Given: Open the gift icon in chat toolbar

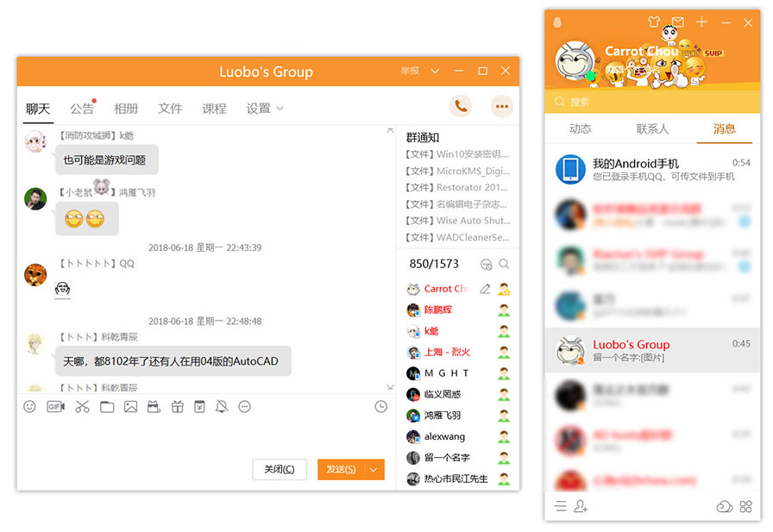Looking at the screenshot, I should [x=178, y=407].
